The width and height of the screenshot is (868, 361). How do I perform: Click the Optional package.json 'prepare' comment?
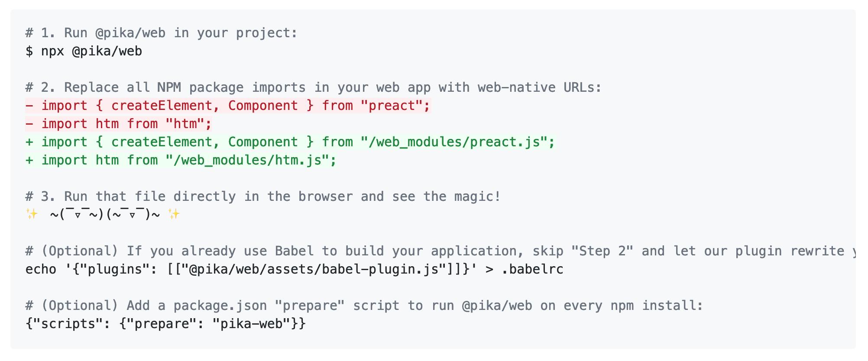(x=364, y=306)
